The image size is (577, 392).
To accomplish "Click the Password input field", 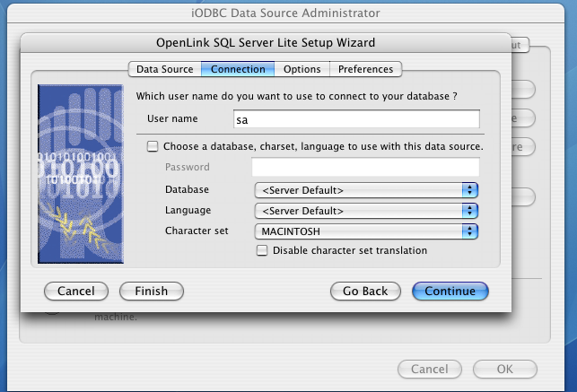I will (x=365, y=167).
